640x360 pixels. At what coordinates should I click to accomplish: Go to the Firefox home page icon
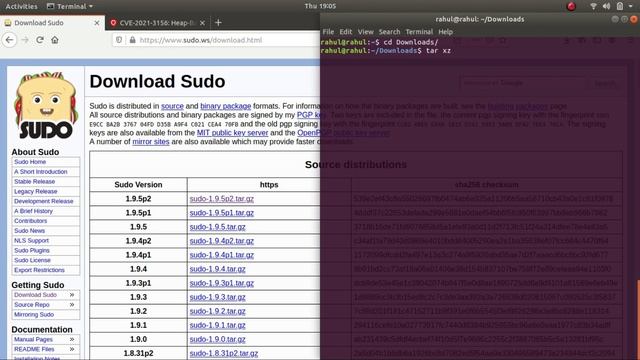55,40
